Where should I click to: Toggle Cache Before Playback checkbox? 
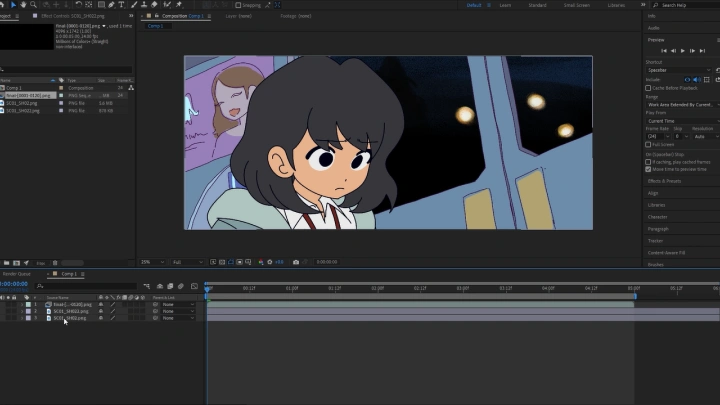[648, 88]
